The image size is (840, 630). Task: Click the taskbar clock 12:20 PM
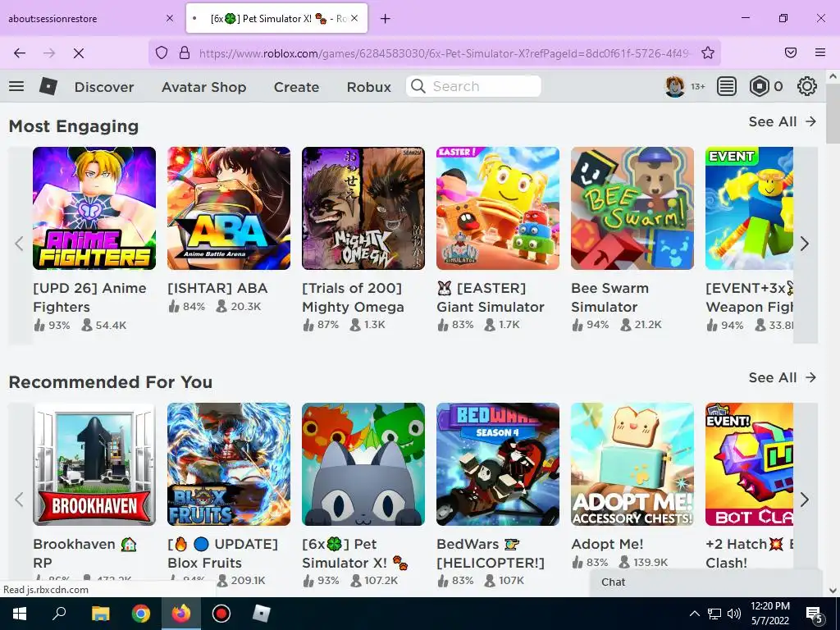(x=769, y=606)
